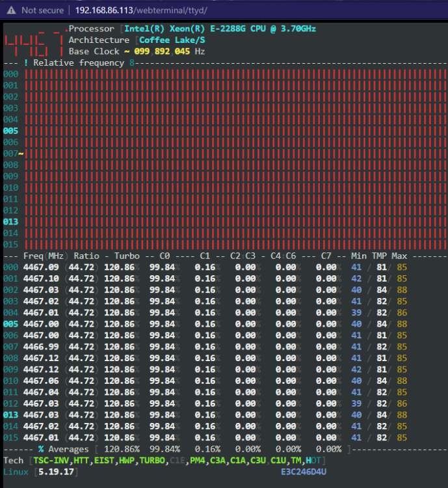
Task: Click the average C0 value 99.84%
Action: click(165, 450)
